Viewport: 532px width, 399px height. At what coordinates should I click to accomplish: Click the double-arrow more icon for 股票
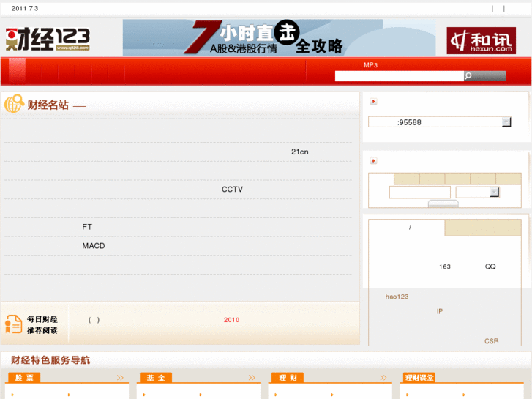[x=120, y=378]
